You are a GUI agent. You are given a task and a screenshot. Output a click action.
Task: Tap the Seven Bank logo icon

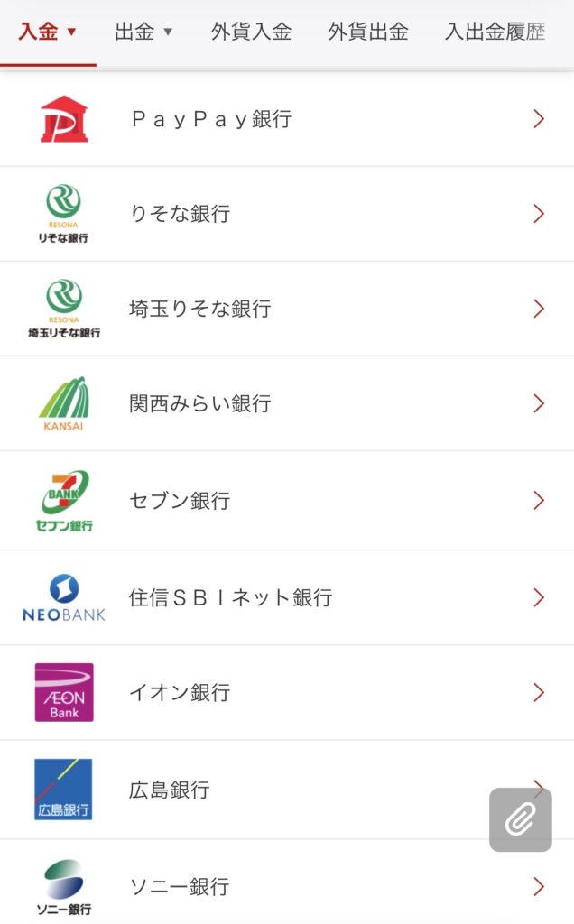coord(64,501)
